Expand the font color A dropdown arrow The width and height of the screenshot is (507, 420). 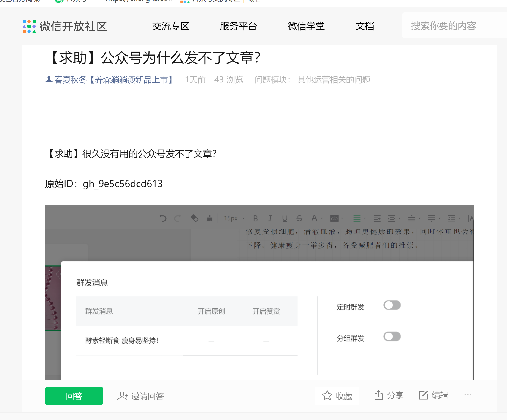(x=322, y=219)
